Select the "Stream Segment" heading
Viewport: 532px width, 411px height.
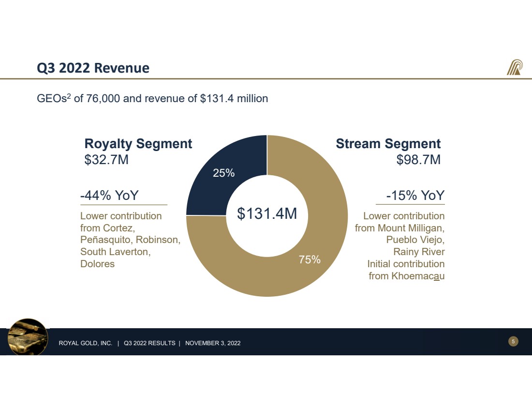[x=388, y=144]
